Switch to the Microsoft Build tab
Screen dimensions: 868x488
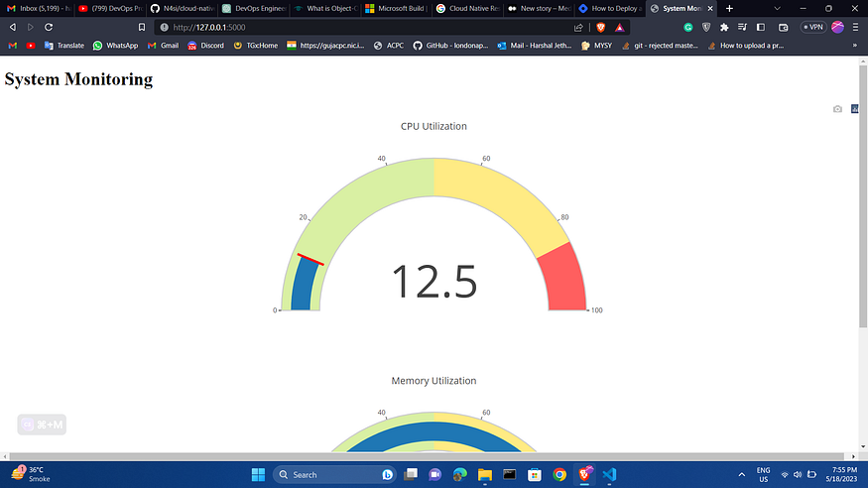click(x=397, y=8)
